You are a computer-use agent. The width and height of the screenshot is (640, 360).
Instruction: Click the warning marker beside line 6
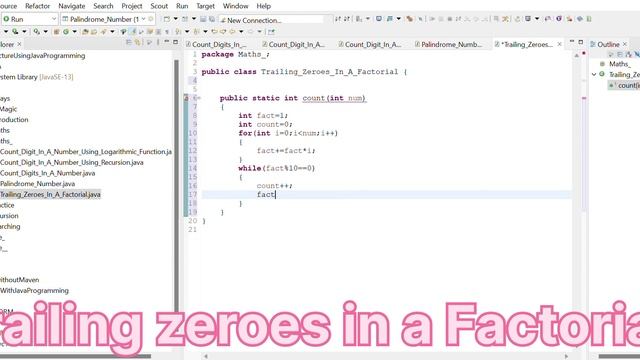(186, 98)
